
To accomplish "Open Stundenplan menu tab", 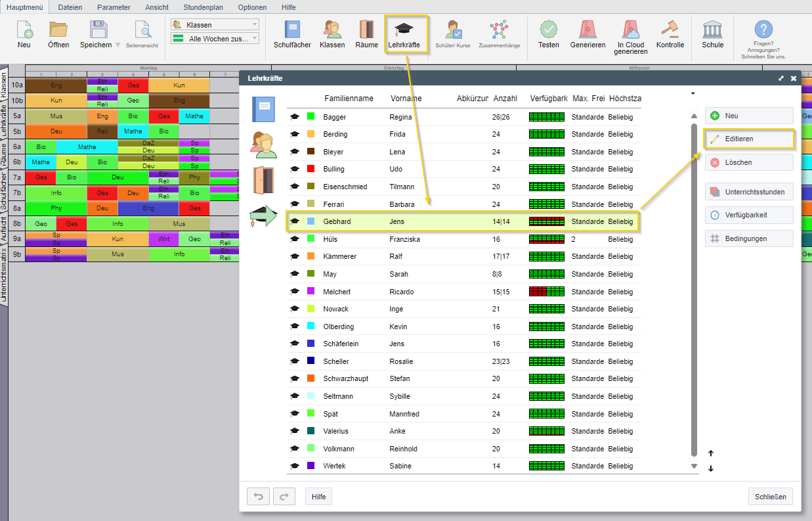I will tap(202, 7).
